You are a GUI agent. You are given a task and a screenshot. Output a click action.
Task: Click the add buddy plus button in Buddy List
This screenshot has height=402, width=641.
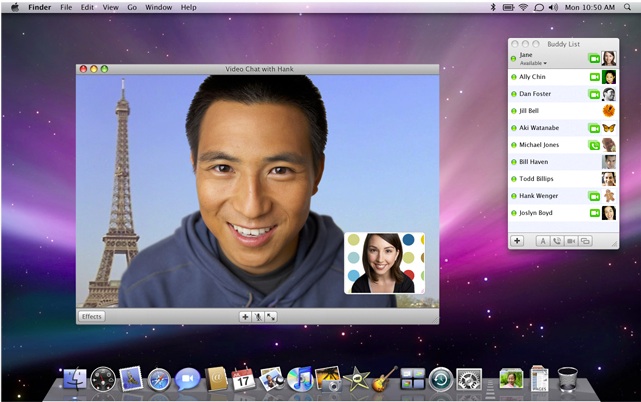(517, 241)
